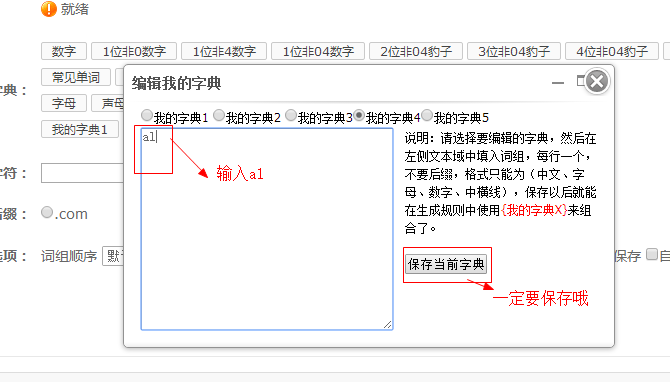
Task: Click the 常见单词 button
Action: (76, 77)
